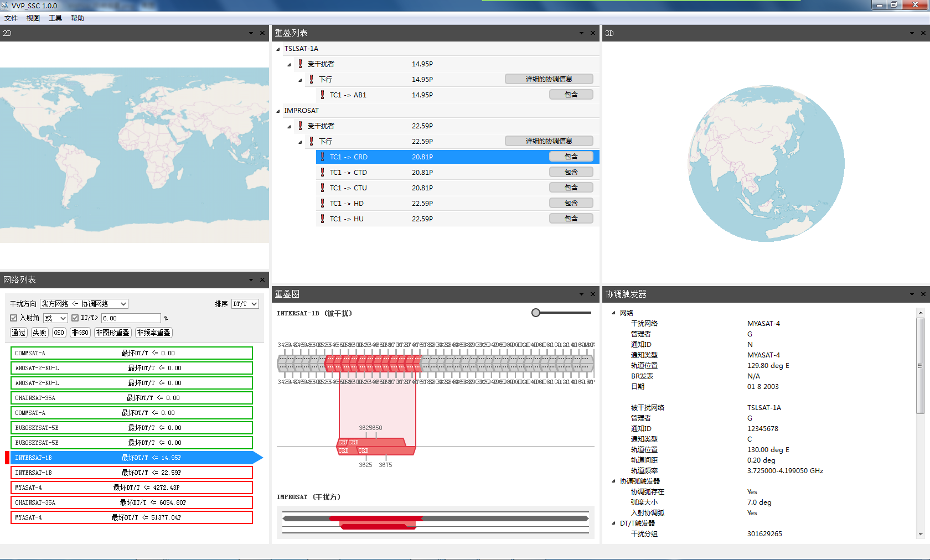The height and width of the screenshot is (560, 930).
Task: Click warning icon beside TC1 -> HU
Action: 323,219
